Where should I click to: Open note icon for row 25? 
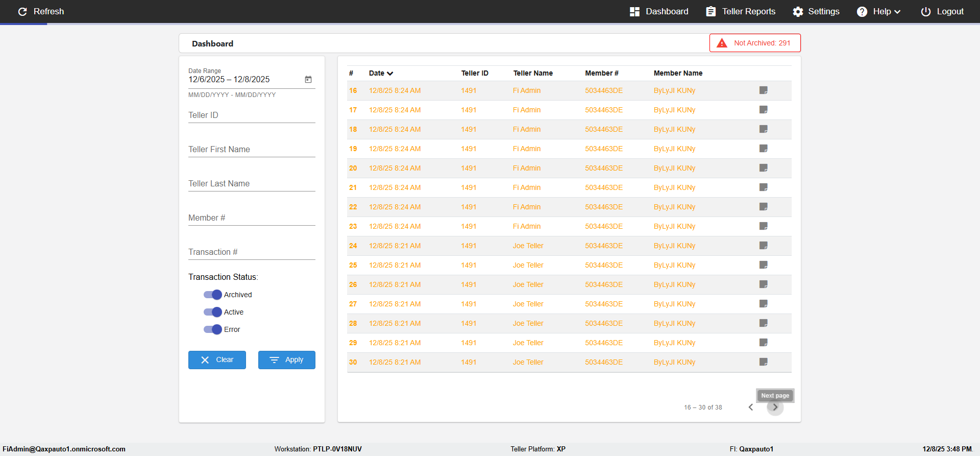point(764,265)
